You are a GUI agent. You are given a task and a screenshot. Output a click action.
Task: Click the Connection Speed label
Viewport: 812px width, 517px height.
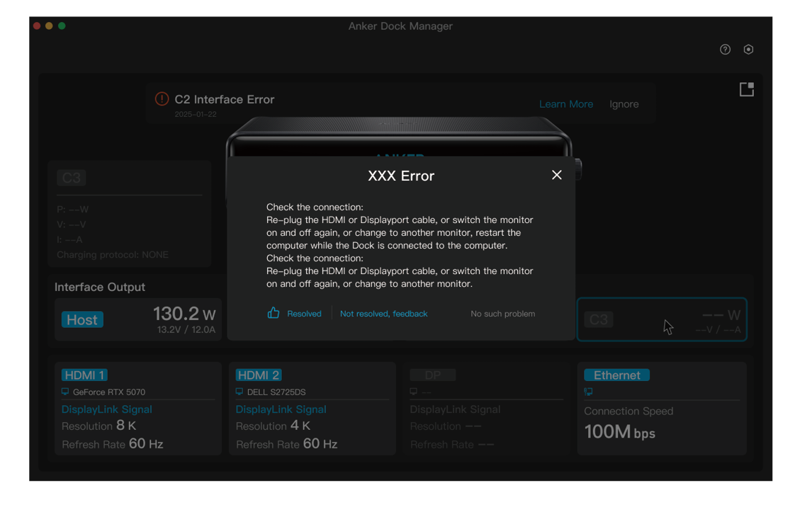[628, 411]
